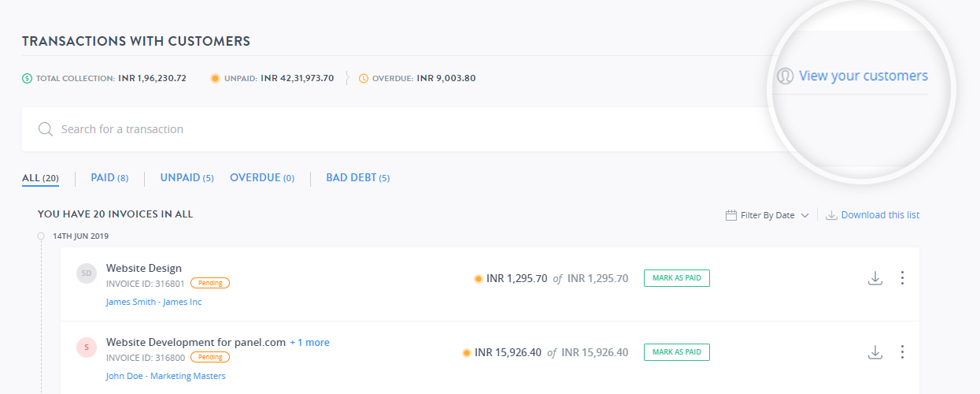This screenshot has width=980, height=394.
Task: Open the Overdue (0) tab
Action: point(261,178)
